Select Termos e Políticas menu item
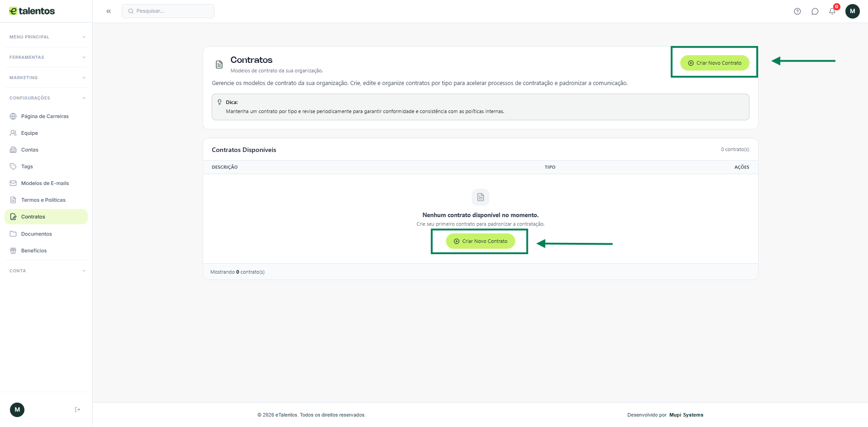This screenshot has height=427, width=868. [x=43, y=200]
